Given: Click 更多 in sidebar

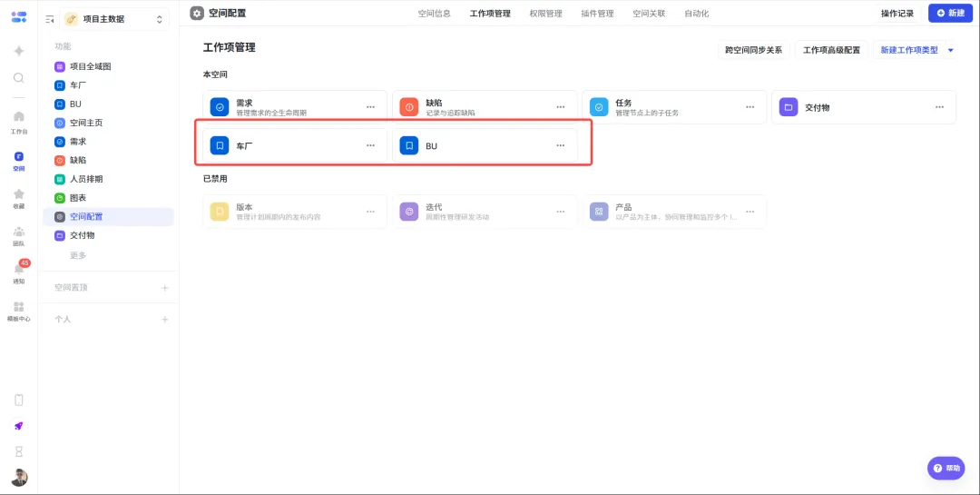Looking at the screenshot, I should pyautogui.click(x=78, y=255).
